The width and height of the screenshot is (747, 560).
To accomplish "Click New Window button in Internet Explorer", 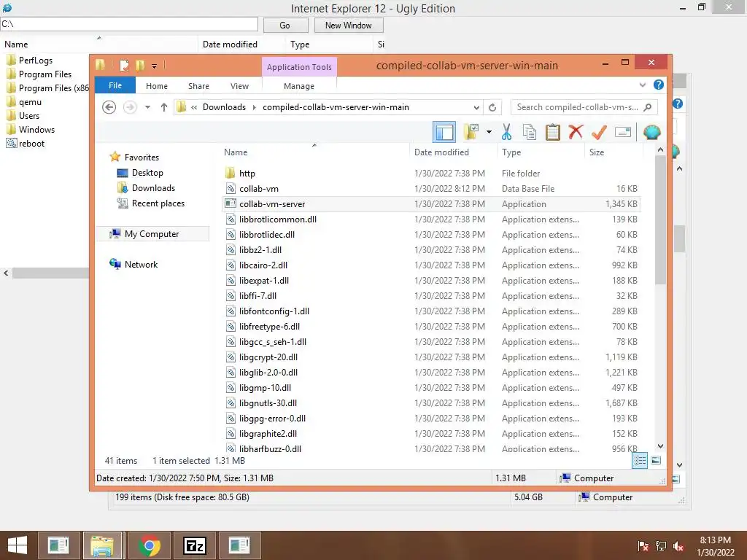I will 348,26.
